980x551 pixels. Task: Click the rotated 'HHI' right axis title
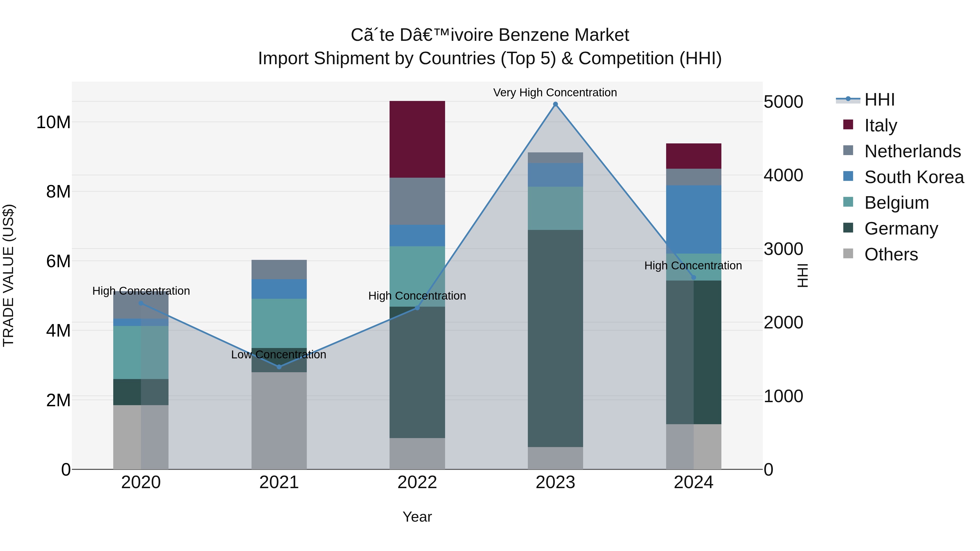tap(802, 275)
